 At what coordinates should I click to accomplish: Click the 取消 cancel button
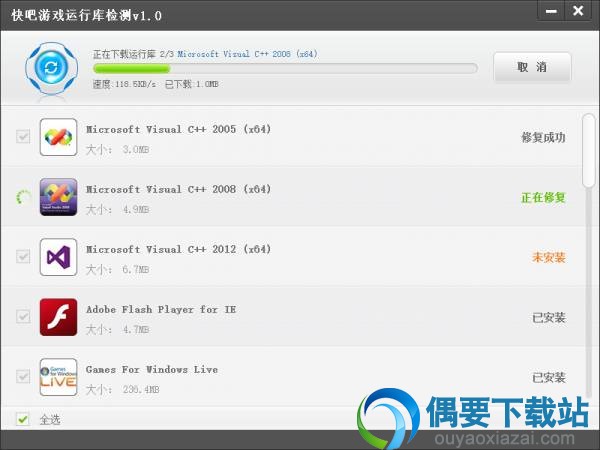click(x=532, y=67)
